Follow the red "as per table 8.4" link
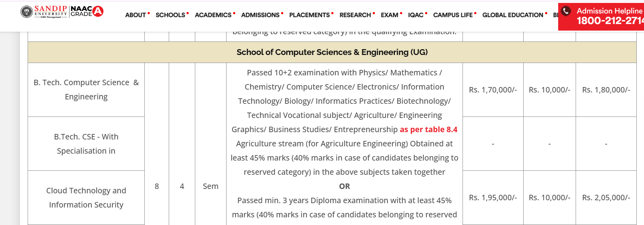Screen dimensions: 644x225 [x=428, y=130]
